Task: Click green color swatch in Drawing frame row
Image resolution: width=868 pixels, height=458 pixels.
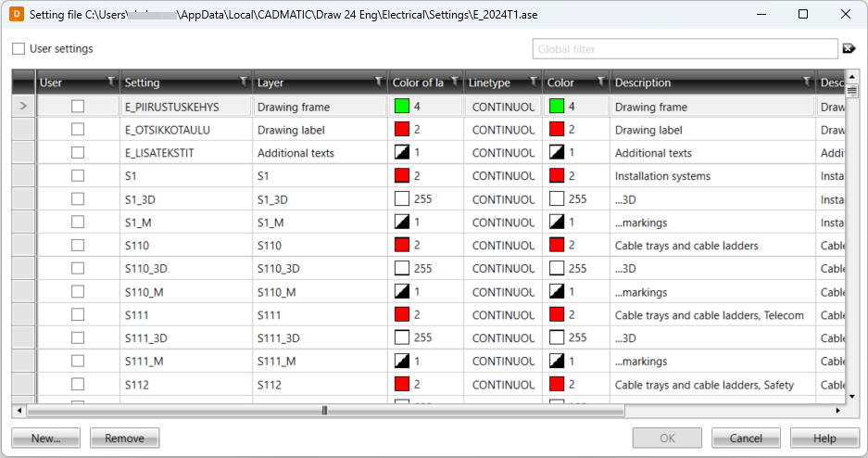Action: (402, 107)
